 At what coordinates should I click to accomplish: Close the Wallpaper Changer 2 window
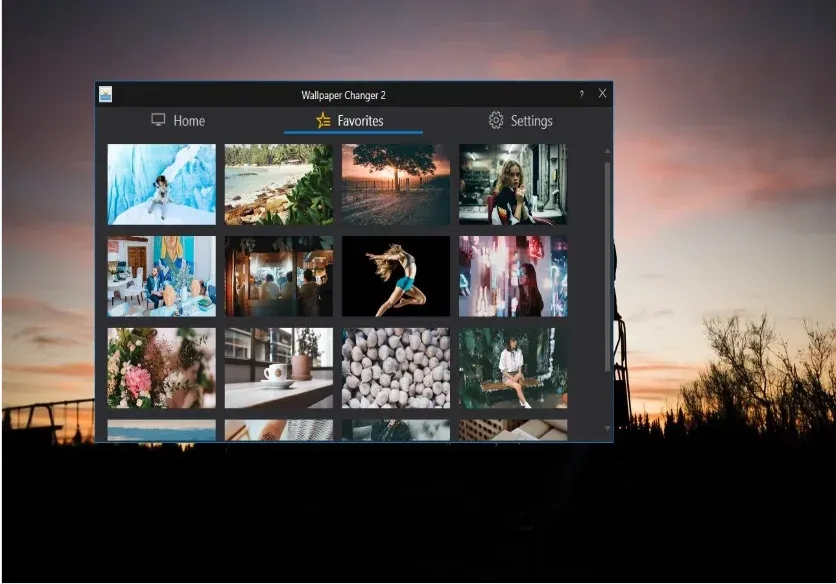(602, 93)
